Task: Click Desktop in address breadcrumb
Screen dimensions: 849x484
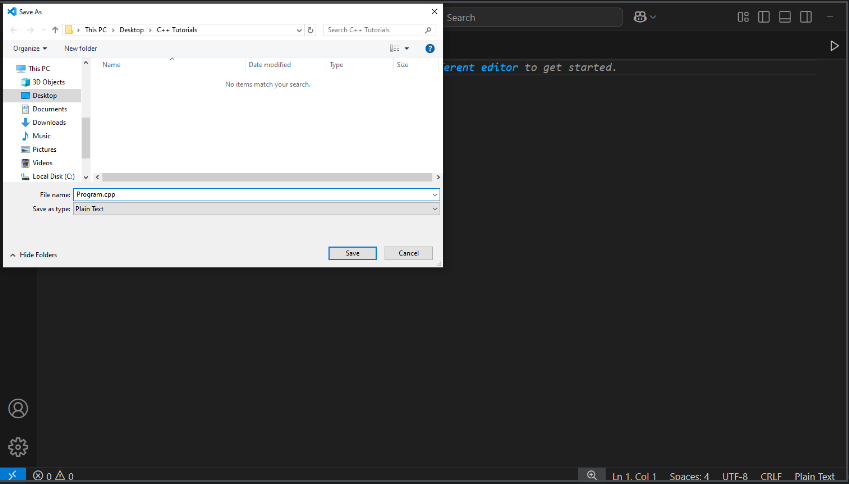Action: 132,30
